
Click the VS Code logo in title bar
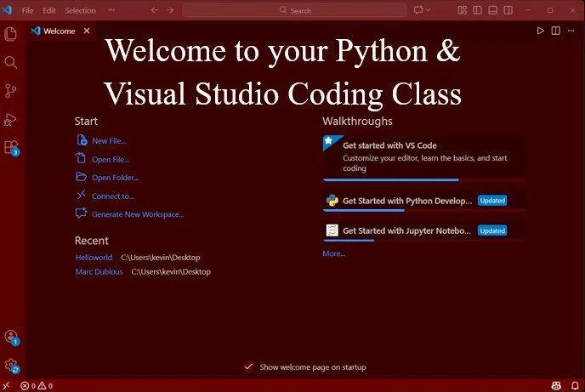8,10
